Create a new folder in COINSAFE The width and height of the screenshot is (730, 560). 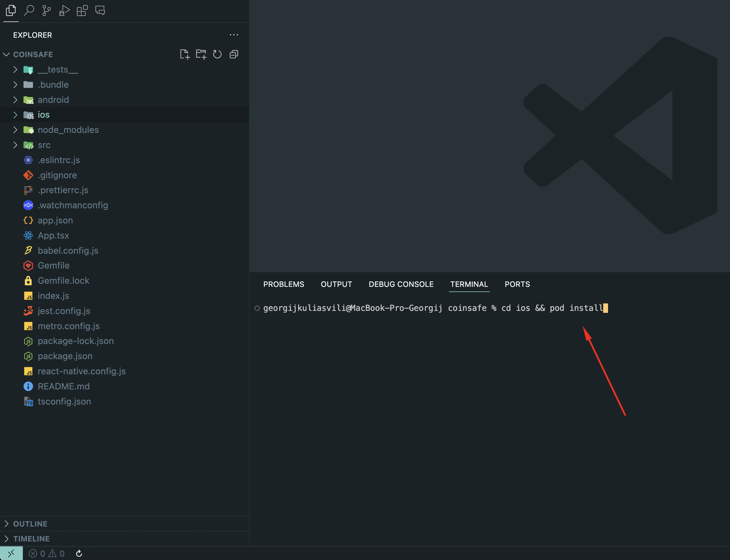[201, 54]
